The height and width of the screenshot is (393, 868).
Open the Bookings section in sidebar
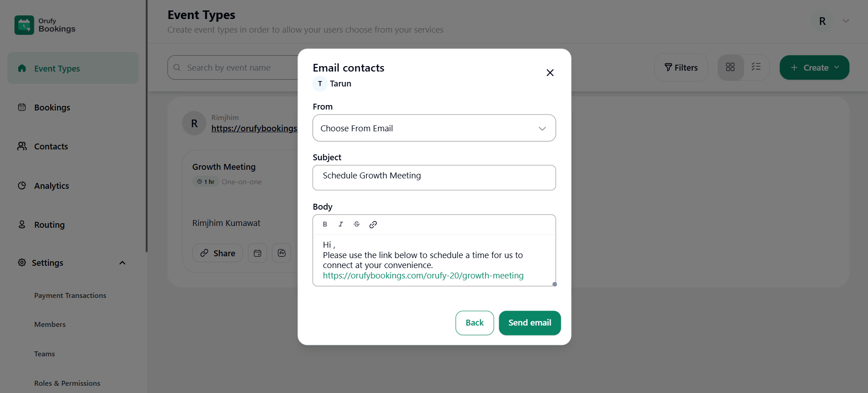pos(52,107)
